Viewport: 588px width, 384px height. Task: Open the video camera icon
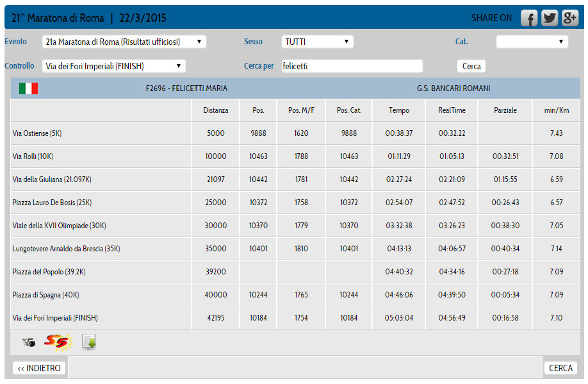coord(28,342)
